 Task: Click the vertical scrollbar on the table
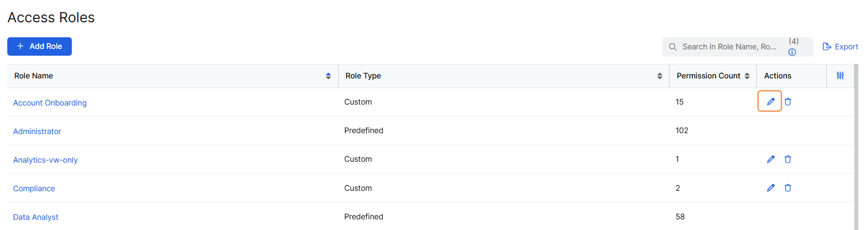856,145
